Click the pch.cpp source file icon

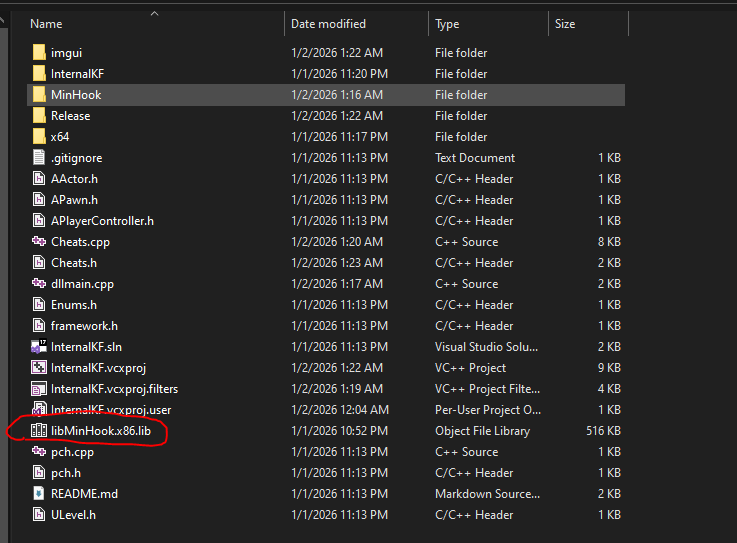click(x=39, y=452)
